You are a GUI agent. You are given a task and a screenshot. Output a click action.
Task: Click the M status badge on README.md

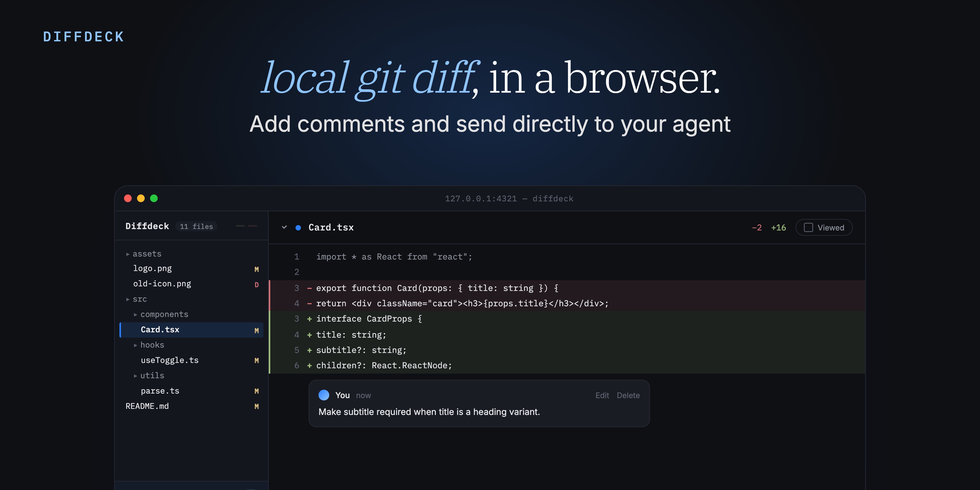256,407
